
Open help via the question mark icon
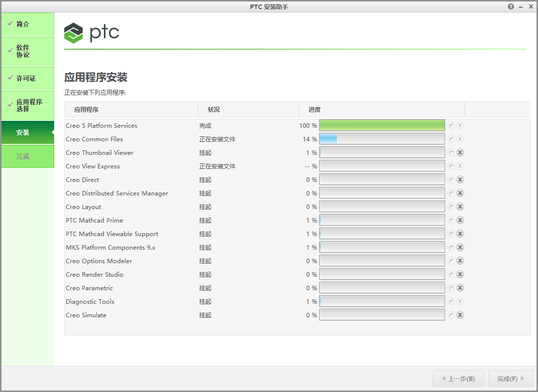pos(510,7)
